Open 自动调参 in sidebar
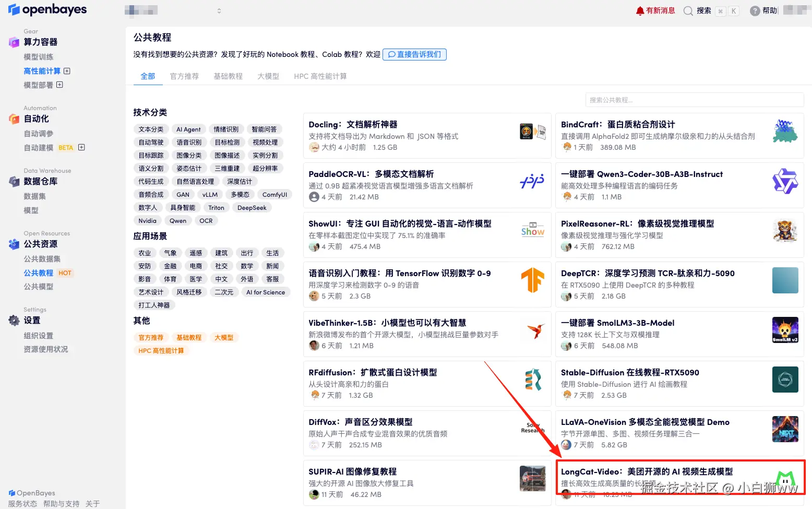 (x=39, y=134)
